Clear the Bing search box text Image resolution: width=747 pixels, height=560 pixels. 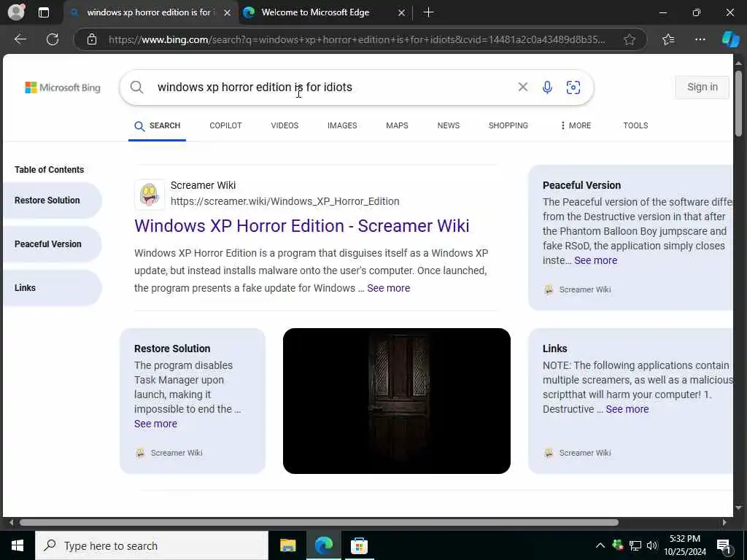click(522, 87)
